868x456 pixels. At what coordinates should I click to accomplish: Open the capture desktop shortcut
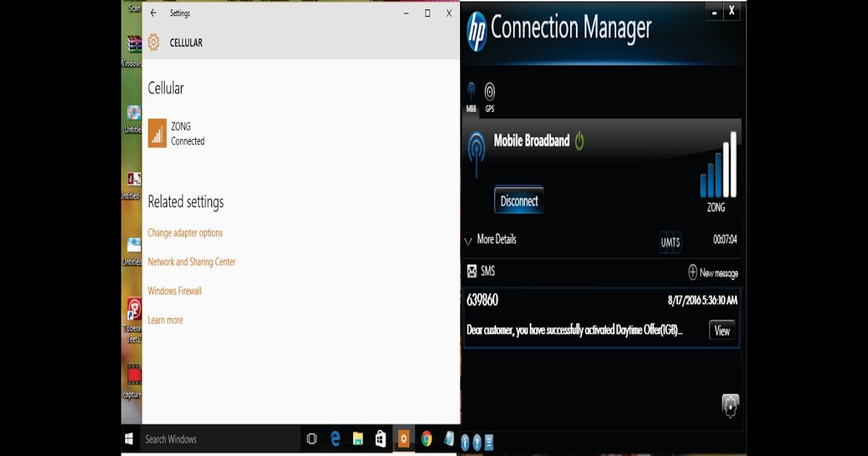[x=133, y=381]
